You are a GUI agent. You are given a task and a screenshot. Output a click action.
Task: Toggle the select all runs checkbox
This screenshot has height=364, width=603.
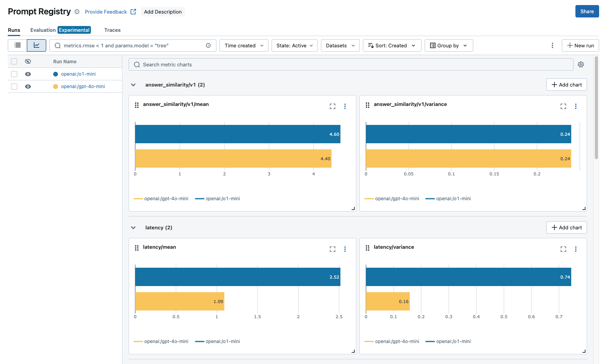(x=14, y=61)
